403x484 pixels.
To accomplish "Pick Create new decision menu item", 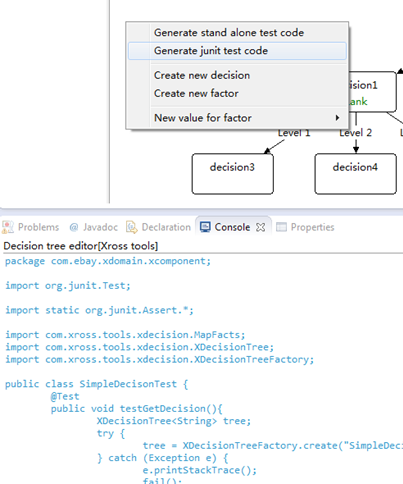I will [x=237, y=75].
